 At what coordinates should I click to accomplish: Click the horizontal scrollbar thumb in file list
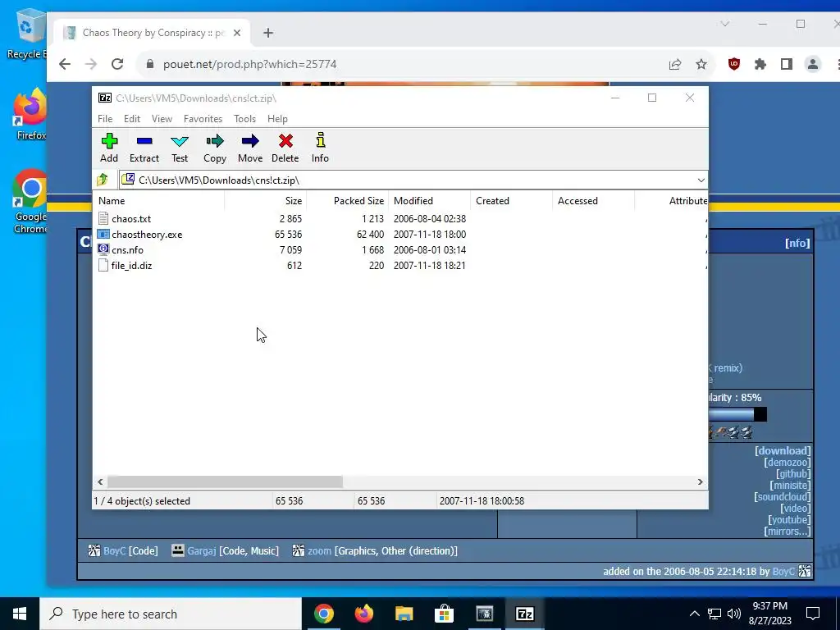(225, 482)
